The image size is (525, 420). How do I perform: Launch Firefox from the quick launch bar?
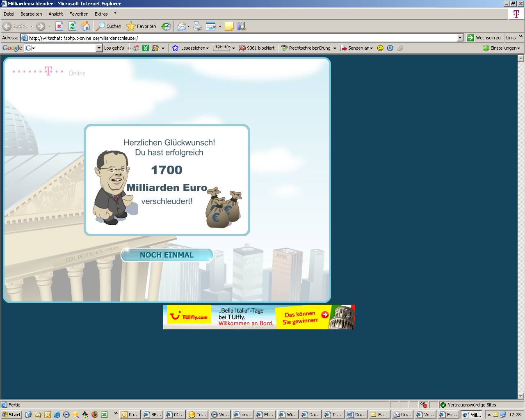click(x=95, y=415)
